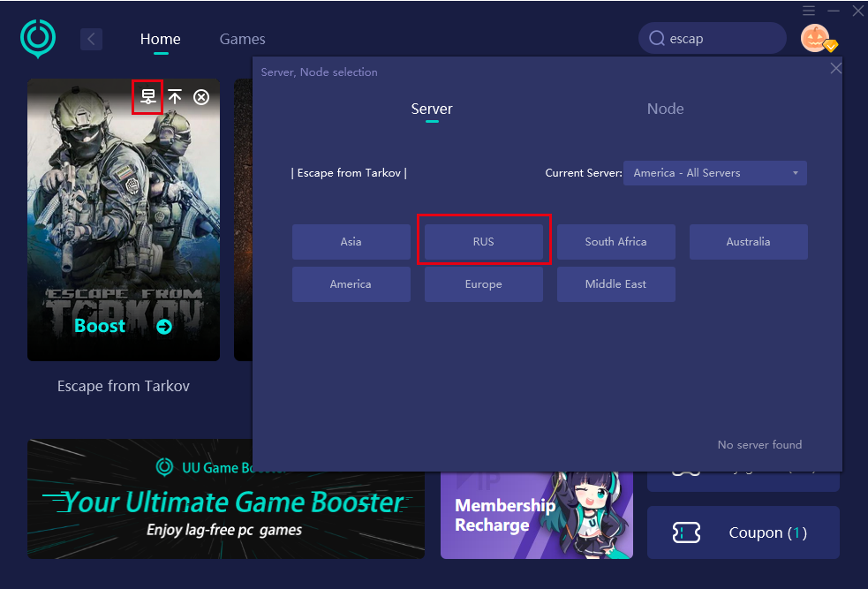Remove Tarkov card with circled X icon
Viewport: 868px width, 589px height.
(x=201, y=97)
